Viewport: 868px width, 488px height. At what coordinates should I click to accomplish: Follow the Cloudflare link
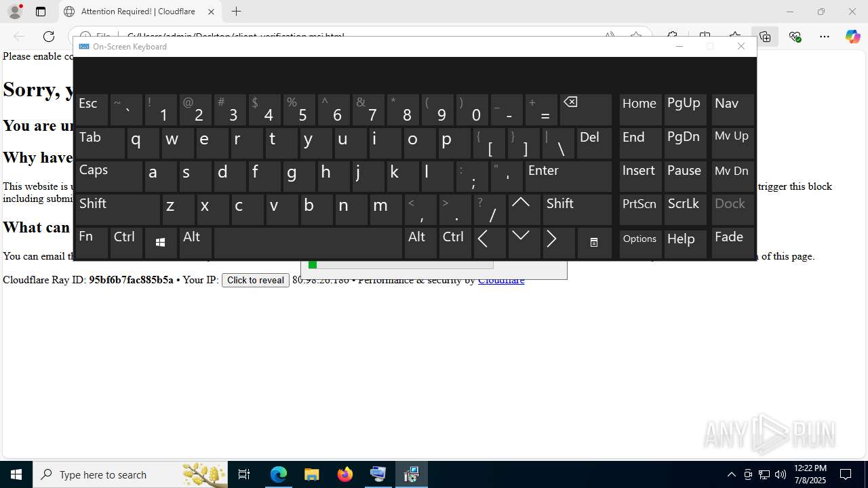click(x=501, y=280)
